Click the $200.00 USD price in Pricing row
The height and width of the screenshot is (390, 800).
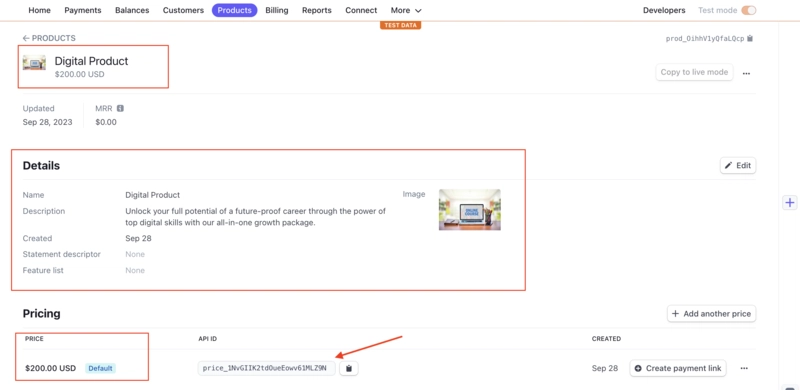coord(51,368)
